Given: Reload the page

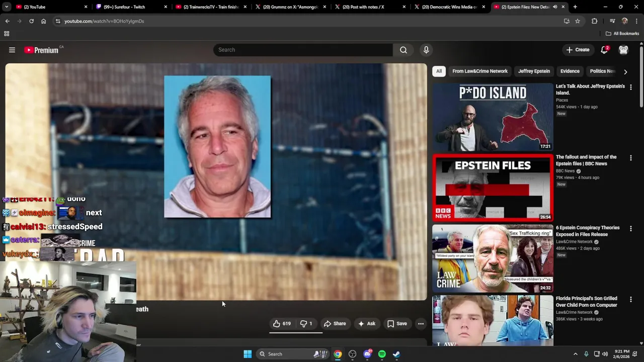Looking at the screenshot, I should [31, 21].
